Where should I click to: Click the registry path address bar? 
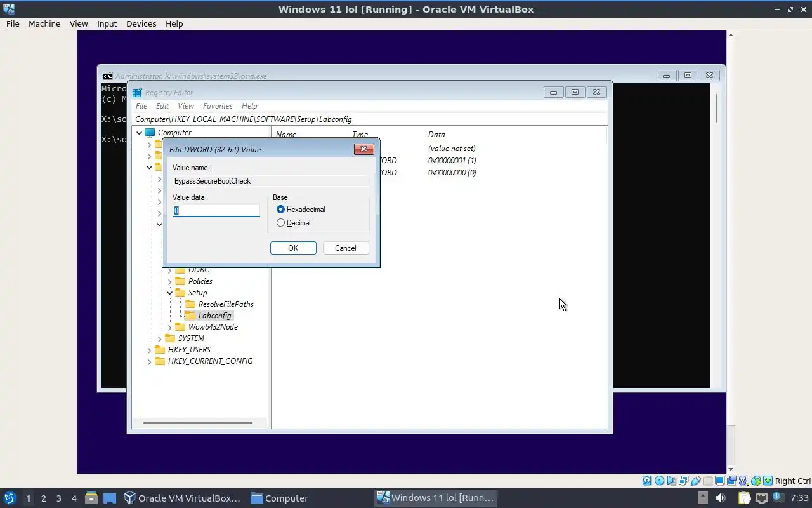click(x=370, y=119)
